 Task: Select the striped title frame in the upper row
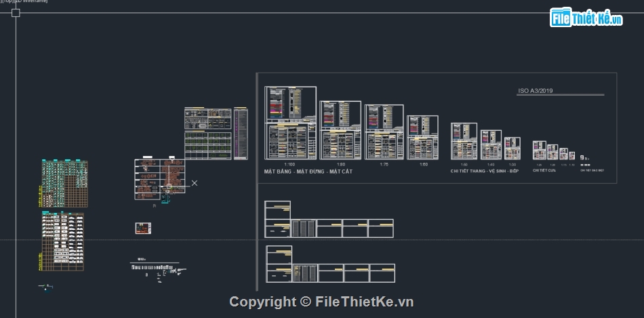click(304, 228)
